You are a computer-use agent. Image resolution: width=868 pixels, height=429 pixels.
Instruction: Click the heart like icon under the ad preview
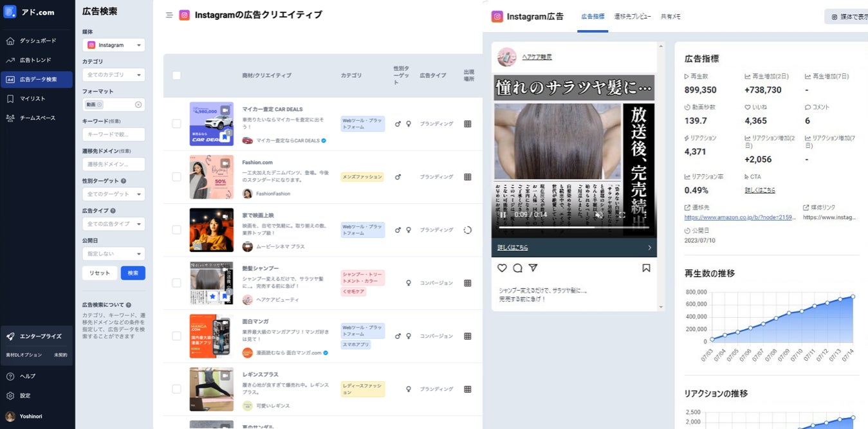[503, 268]
